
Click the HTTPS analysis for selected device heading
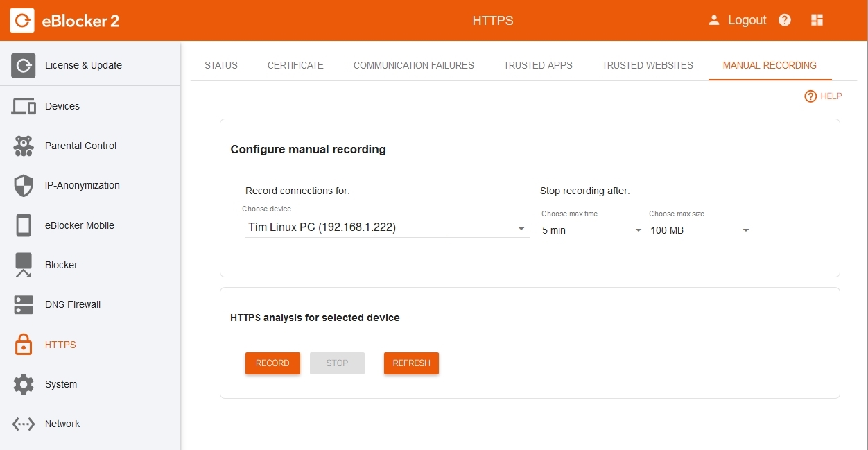coord(315,318)
